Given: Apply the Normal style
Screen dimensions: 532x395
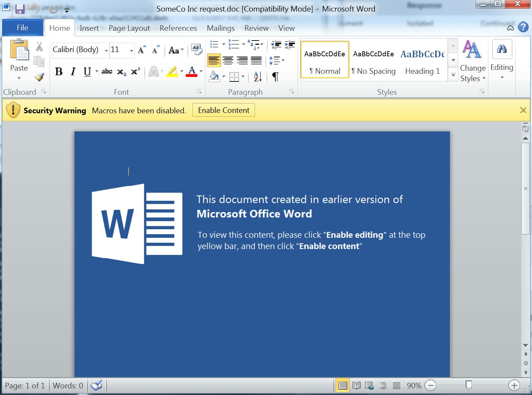Looking at the screenshot, I should coord(325,59).
